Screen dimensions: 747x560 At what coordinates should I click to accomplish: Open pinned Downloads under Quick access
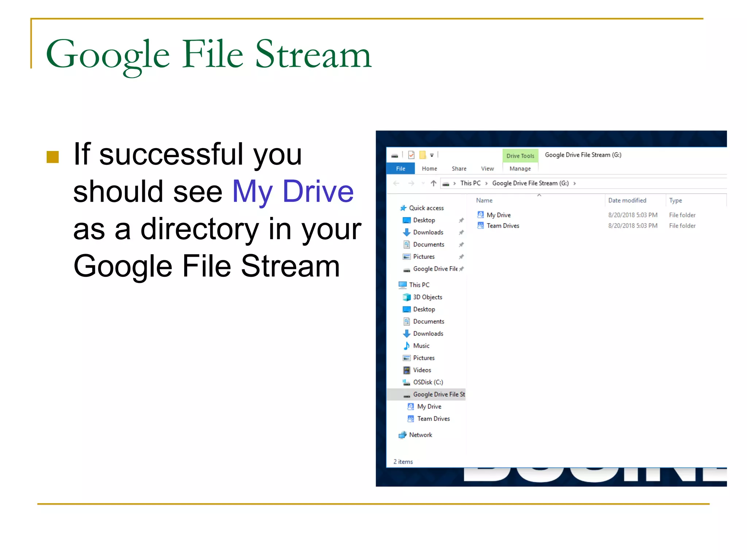pos(428,232)
